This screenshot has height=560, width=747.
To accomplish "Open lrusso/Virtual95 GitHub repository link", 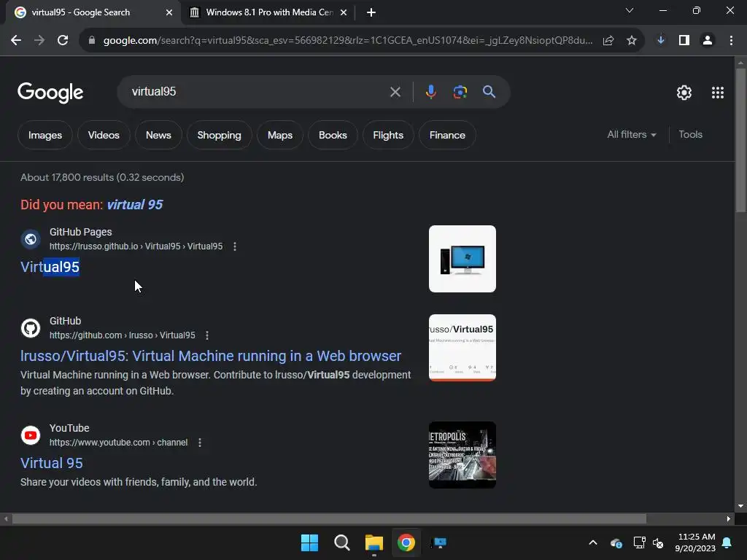I will click(x=211, y=356).
